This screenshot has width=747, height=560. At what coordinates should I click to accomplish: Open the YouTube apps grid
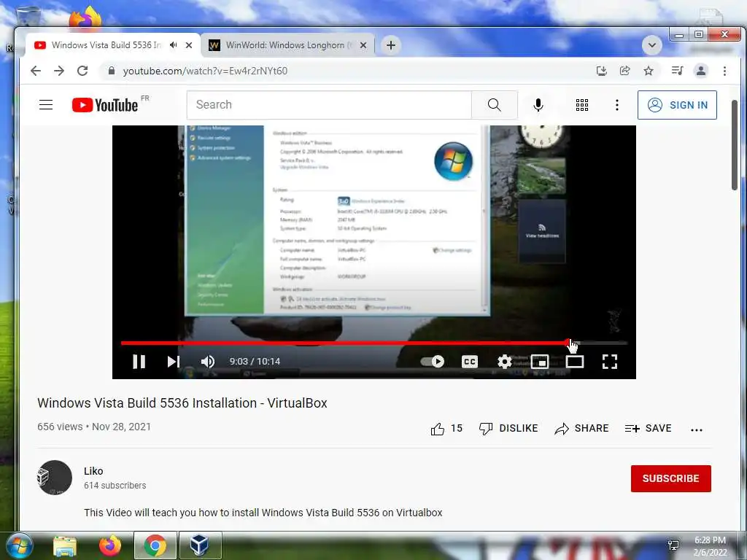(581, 105)
